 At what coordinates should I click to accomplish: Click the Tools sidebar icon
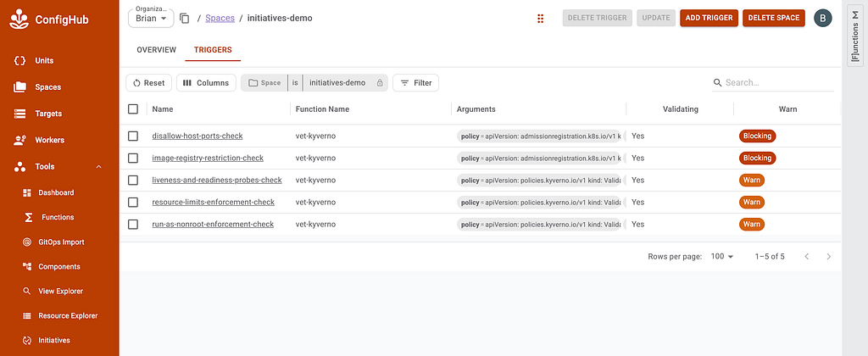(20, 167)
